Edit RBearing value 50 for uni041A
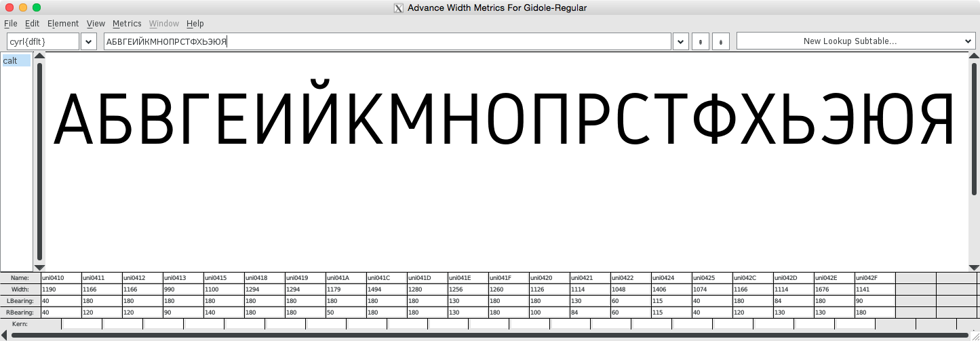 [346, 313]
